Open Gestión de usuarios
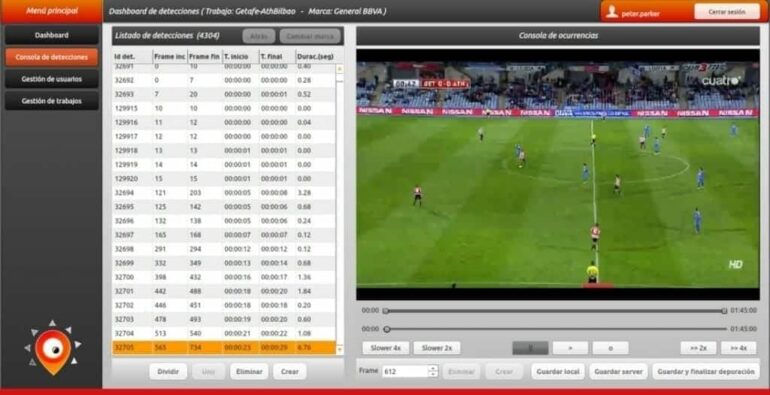 coord(52,79)
